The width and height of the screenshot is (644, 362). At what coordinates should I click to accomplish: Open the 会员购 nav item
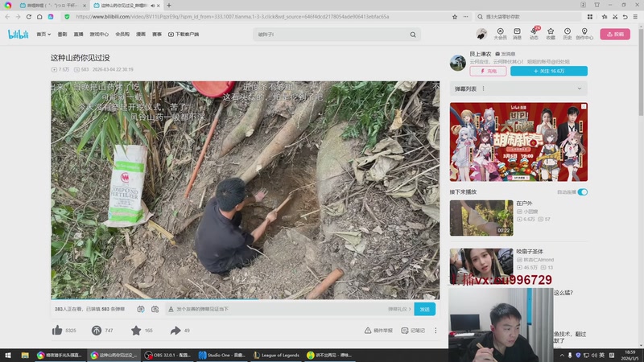click(122, 35)
